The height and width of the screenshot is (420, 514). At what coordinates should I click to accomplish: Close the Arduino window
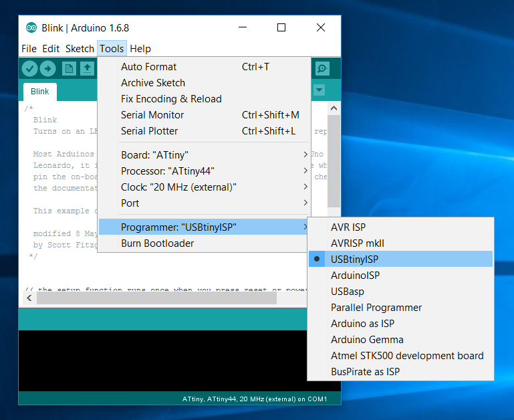(321, 27)
